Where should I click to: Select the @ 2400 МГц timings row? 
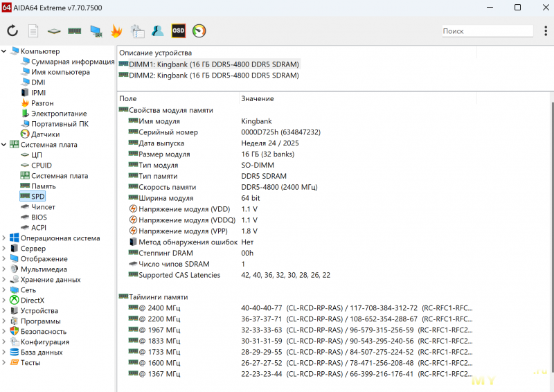pos(297,308)
